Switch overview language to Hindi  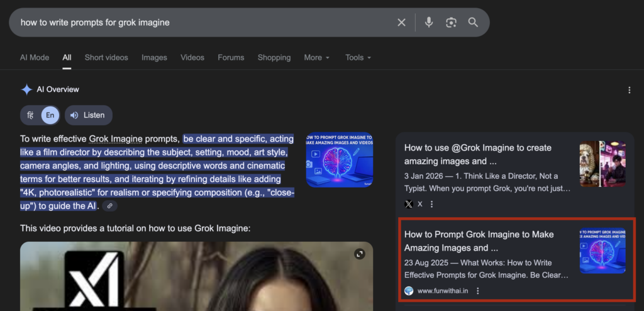pyautogui.click(x=30, y=115)
